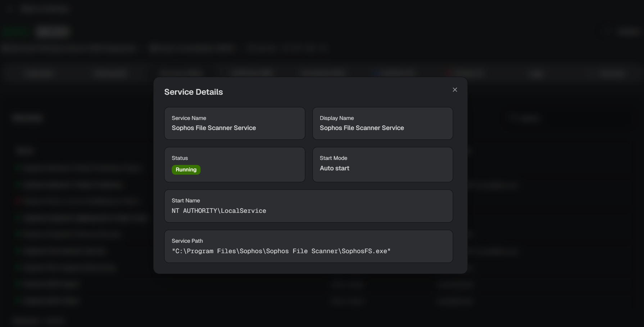This screenshot has height=327, width=644.
Task: Click empty space right of Running badge
Action: click(252, 170)
